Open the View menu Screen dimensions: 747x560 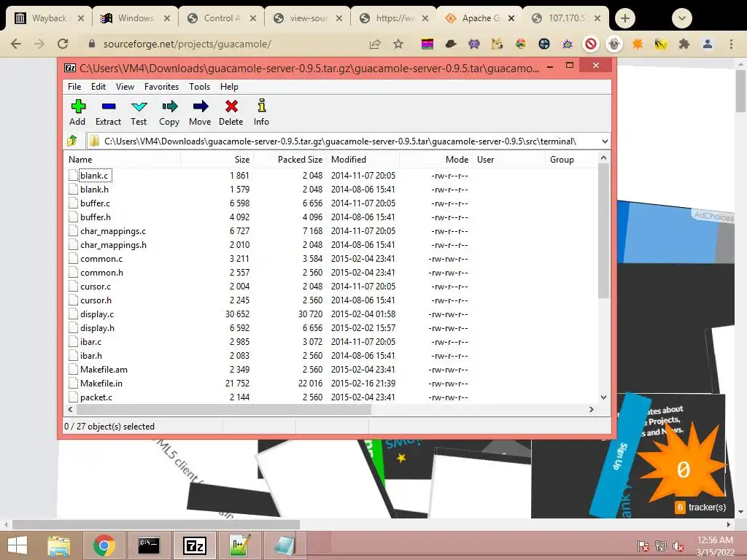pos(125,87)
